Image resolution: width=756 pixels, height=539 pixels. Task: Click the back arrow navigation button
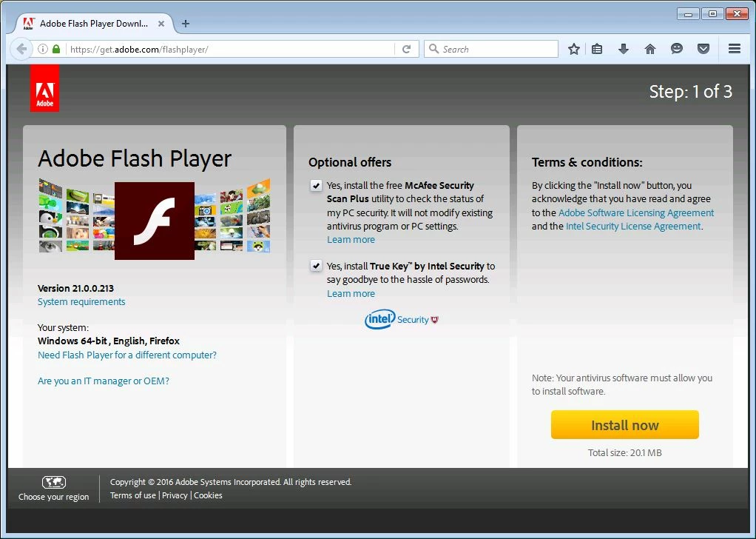(21, 49)
